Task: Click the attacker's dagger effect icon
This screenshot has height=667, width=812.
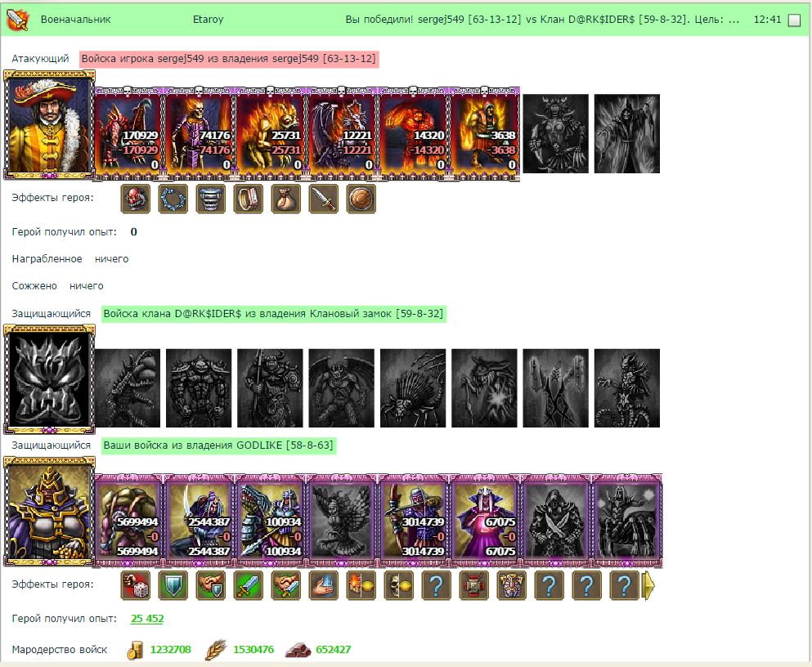Action: 324,199
